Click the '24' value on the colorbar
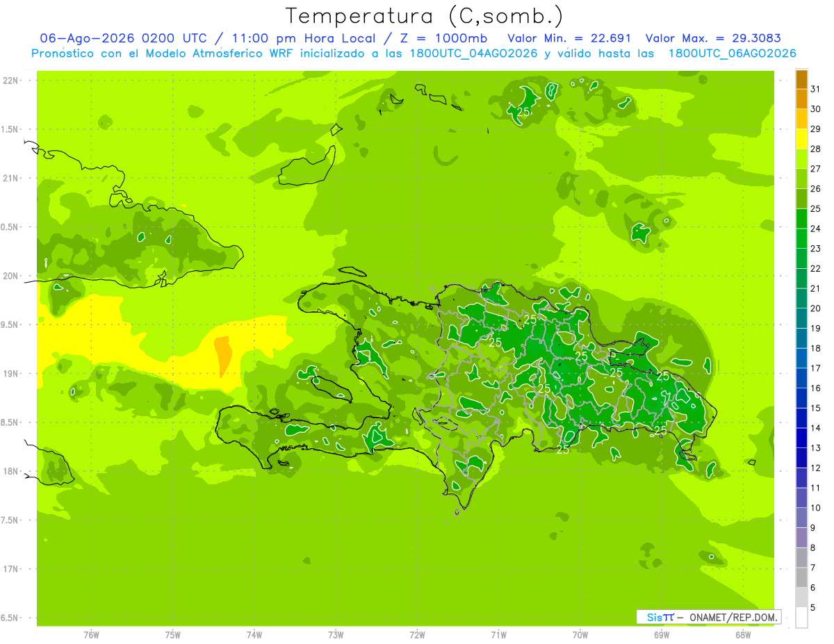 point(816,229)
